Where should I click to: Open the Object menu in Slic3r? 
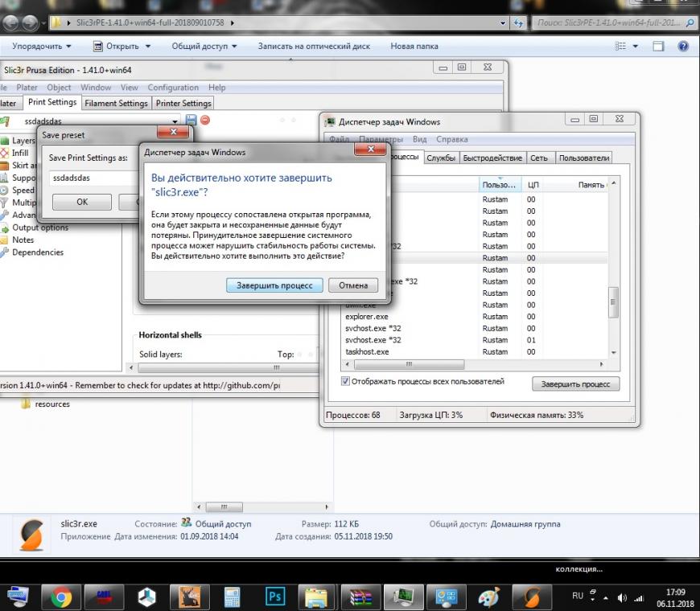pos(59,88)
